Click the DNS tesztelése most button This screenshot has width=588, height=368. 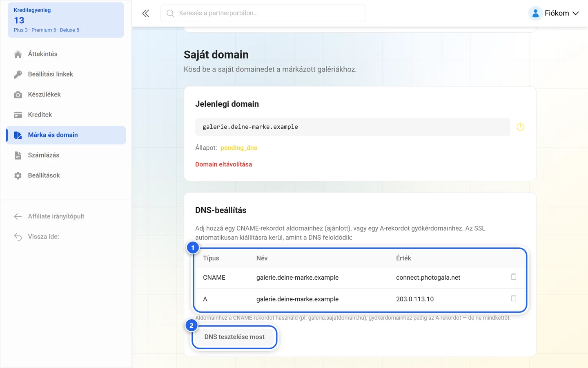click(x=234, y=337)
